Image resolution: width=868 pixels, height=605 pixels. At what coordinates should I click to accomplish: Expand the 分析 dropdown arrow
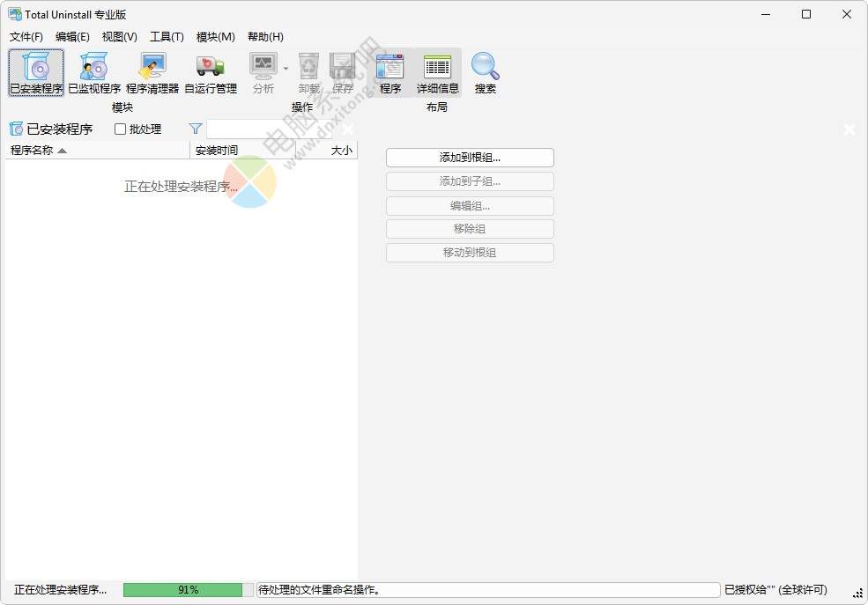click(286, 68)
